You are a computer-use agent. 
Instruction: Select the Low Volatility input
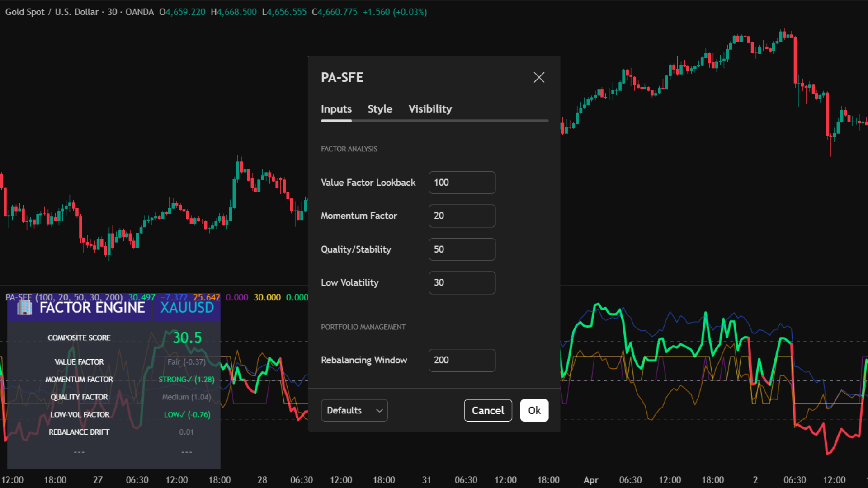point(462,283)
